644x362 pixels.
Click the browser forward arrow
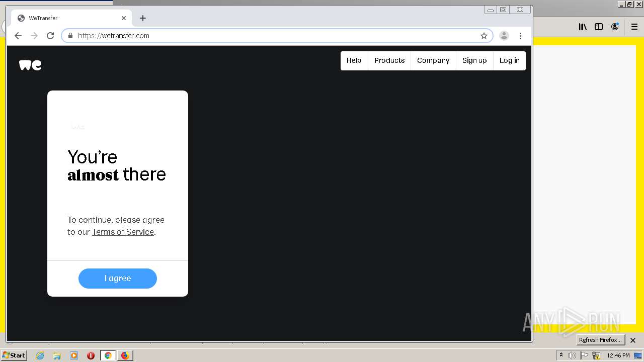(x=34, y=36)
